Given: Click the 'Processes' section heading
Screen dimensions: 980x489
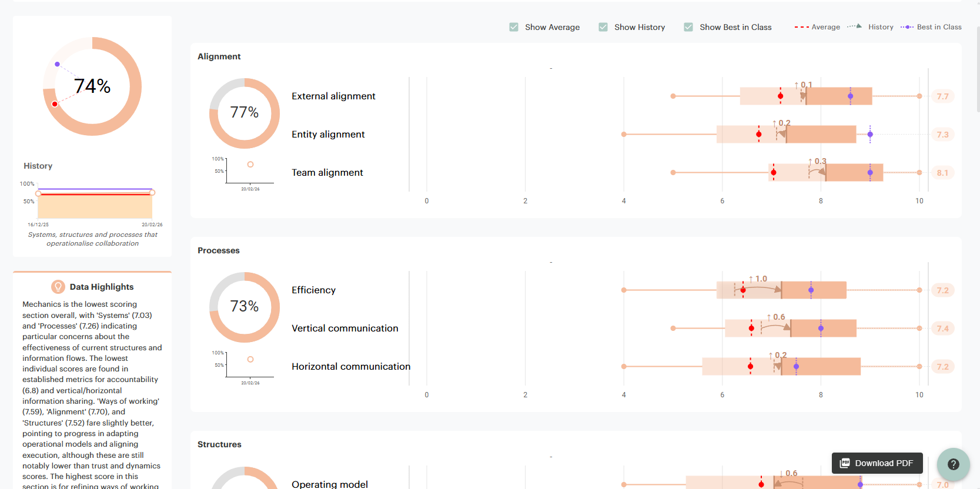Looking at the screenshot, I should point(219,250).
